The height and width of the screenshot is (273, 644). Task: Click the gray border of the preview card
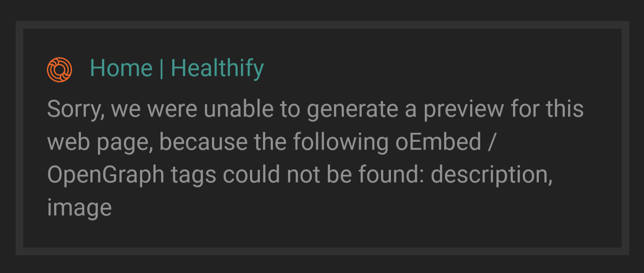pos(322,25)
